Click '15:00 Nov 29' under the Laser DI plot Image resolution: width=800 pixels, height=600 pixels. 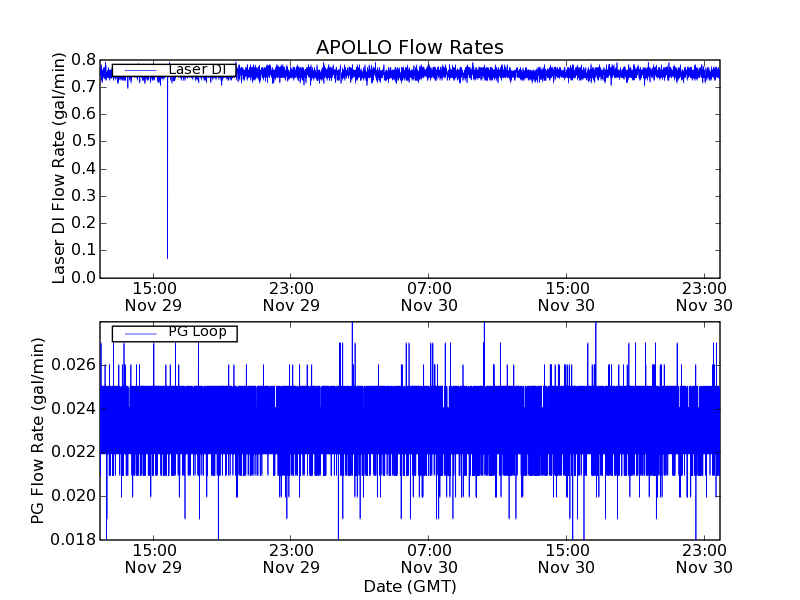coord(154,297)
